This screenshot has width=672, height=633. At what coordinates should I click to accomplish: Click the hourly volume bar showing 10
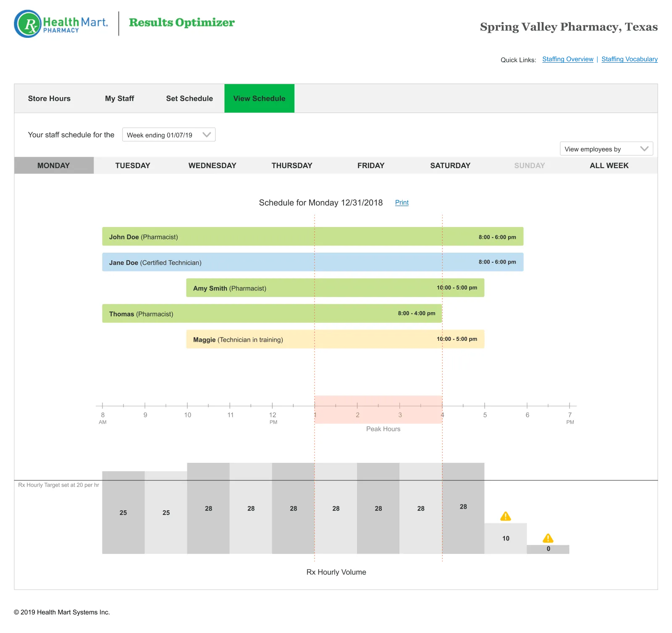506,538
